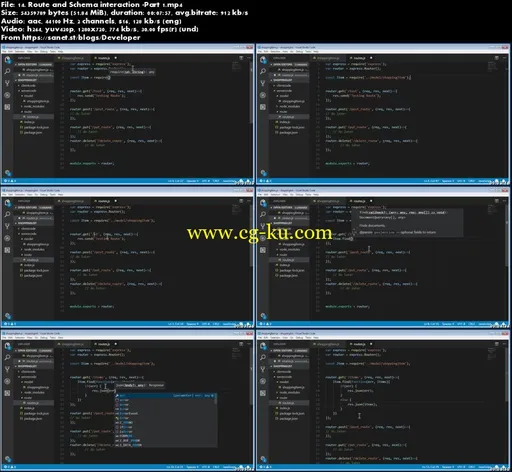Open Help menu in third thumbnail
Screen dimensions: 512x472
pos(60,195)
